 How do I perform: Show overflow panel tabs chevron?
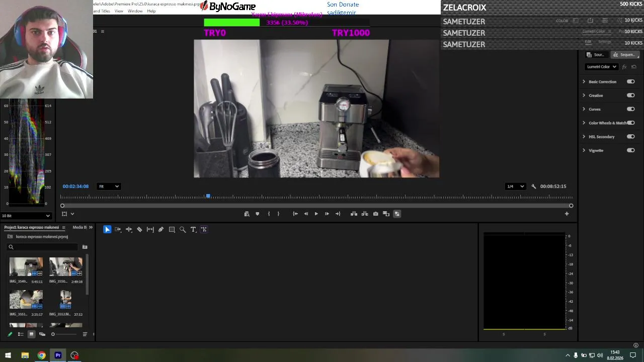[x=91, y=227]
